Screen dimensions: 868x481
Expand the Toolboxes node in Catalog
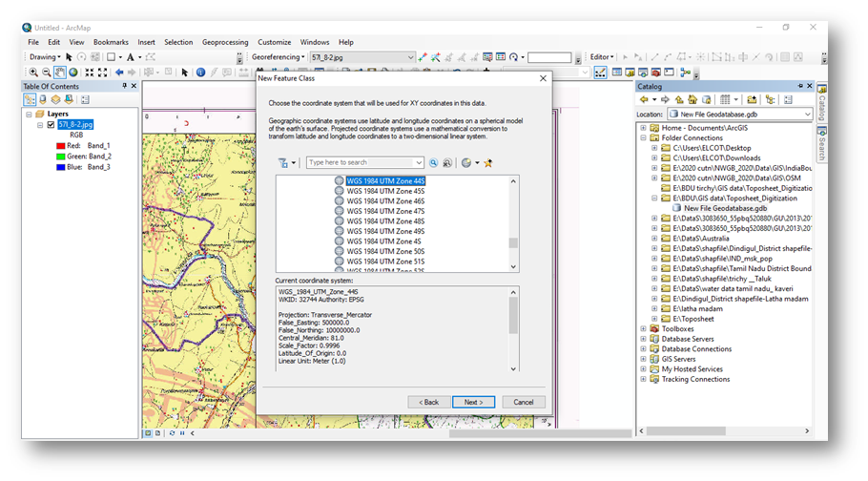pyautogui.click(x=643, y=329)
